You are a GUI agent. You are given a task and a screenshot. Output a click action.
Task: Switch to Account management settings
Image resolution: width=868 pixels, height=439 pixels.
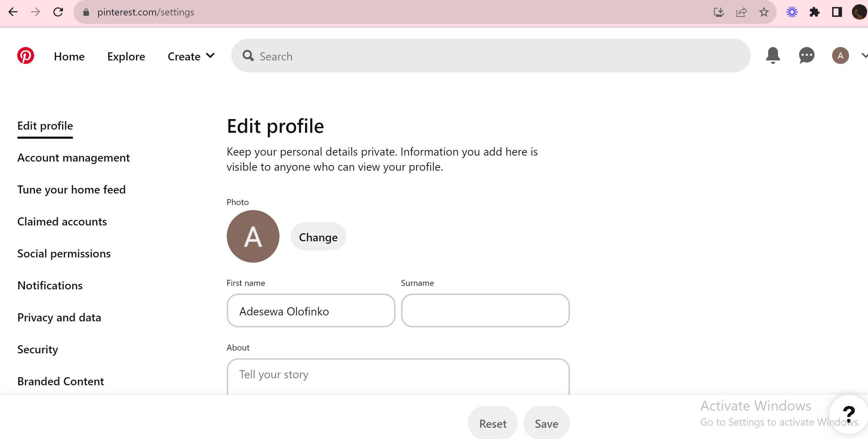(x=73, y=158)
